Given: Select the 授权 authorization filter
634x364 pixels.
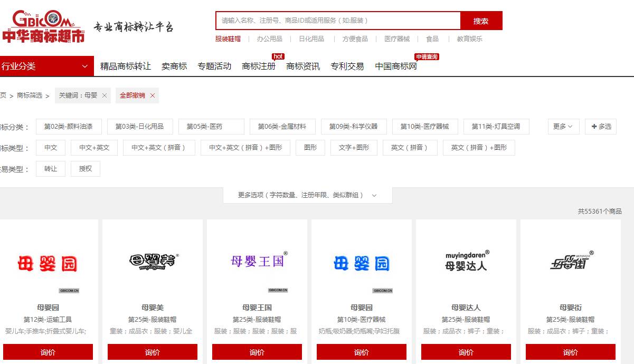Looking at the screenshot, I should tap(85, 169).
